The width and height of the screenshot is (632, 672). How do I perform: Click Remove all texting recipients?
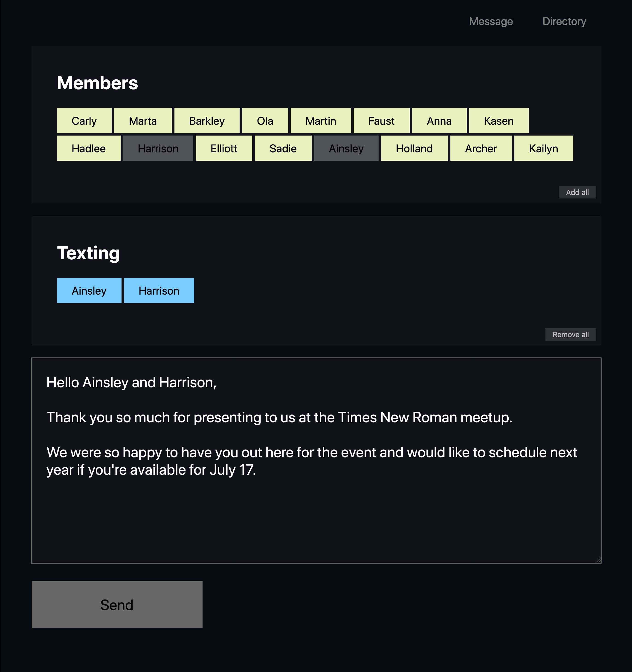pyautogui.click(x=570, y=334)
